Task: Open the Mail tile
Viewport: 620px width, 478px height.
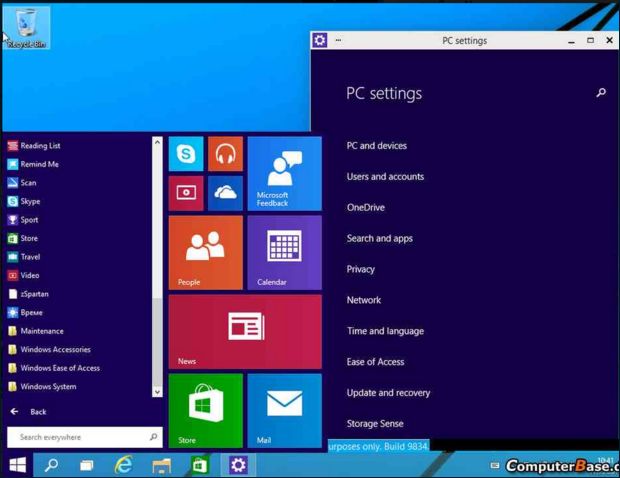Action: [285, 411]
